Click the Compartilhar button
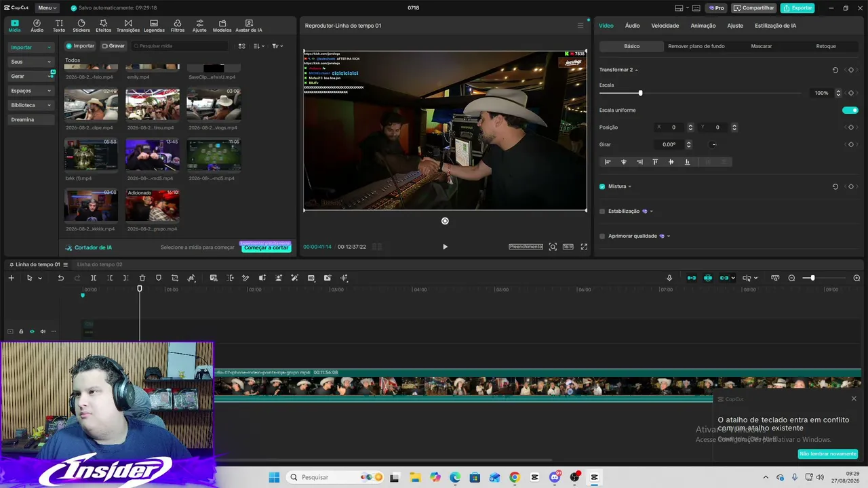The height and width of the screenshot is (488, 868). [x=754, y=8]
